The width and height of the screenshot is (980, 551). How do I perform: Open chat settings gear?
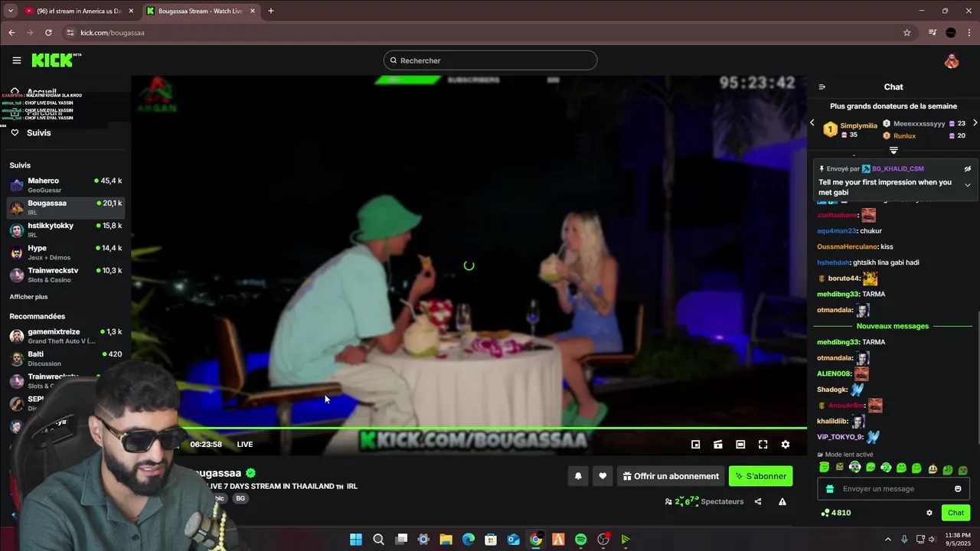[929, 513]
